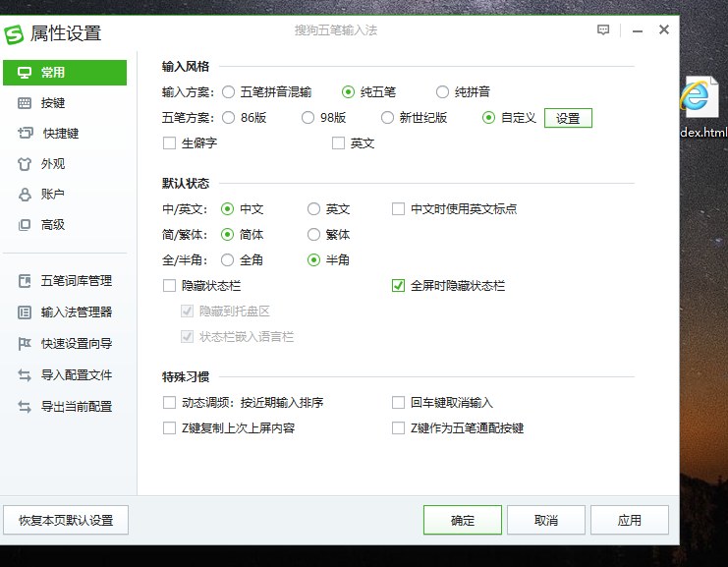Switch to the 快捷键 tab
Screen dimensions: 728x567
65,134
